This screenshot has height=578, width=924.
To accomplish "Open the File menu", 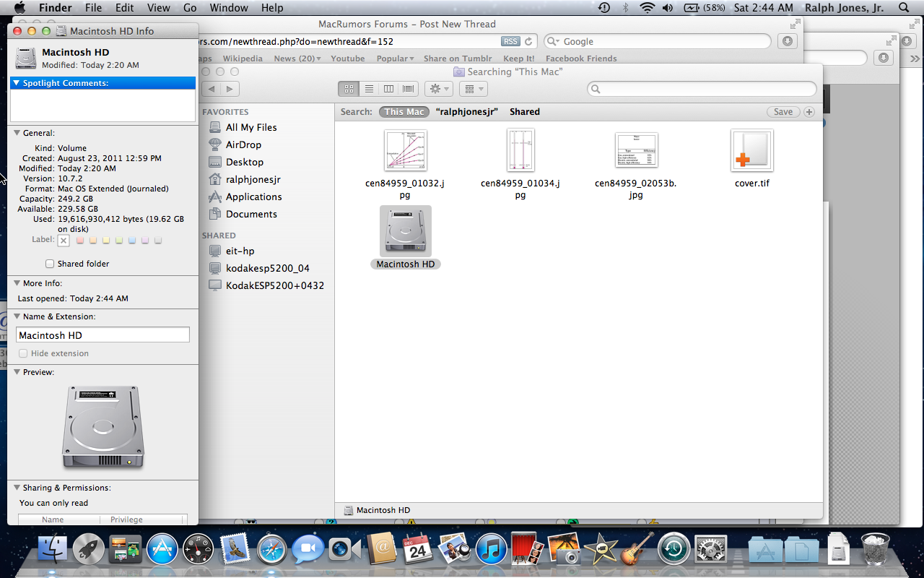I will (x=93, y=8).
